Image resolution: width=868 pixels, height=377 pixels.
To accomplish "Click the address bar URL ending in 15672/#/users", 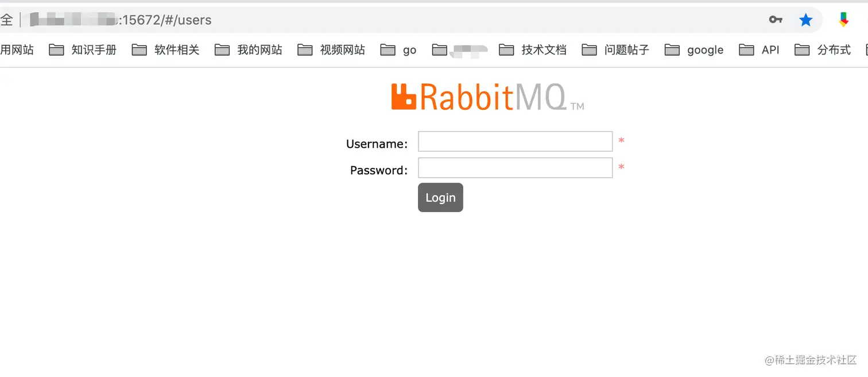I will tap(121, 20).
